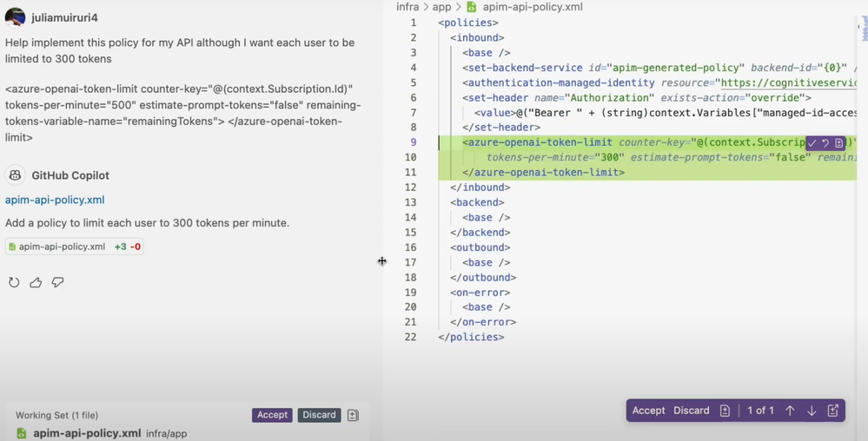Click the app breadcrumb segment
The image size is (868, 441).
(x=441, y=7)
